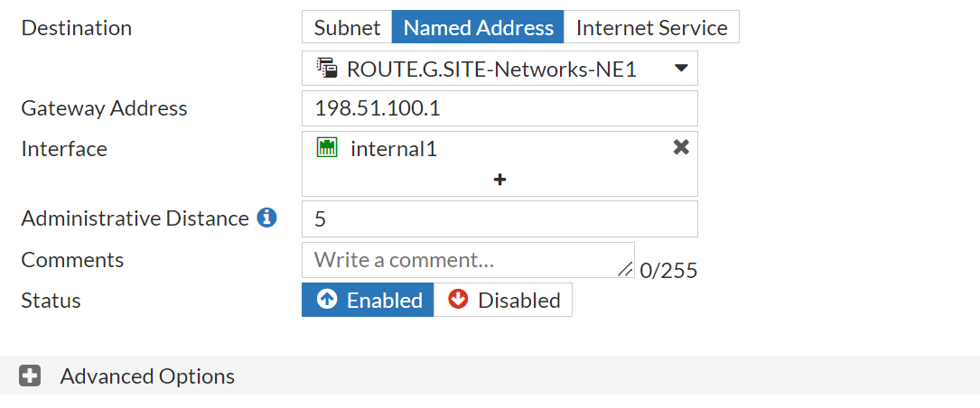This screenshot has width=980, height=408.
Task: Switch destination type to Subnet
Action: 347,27
